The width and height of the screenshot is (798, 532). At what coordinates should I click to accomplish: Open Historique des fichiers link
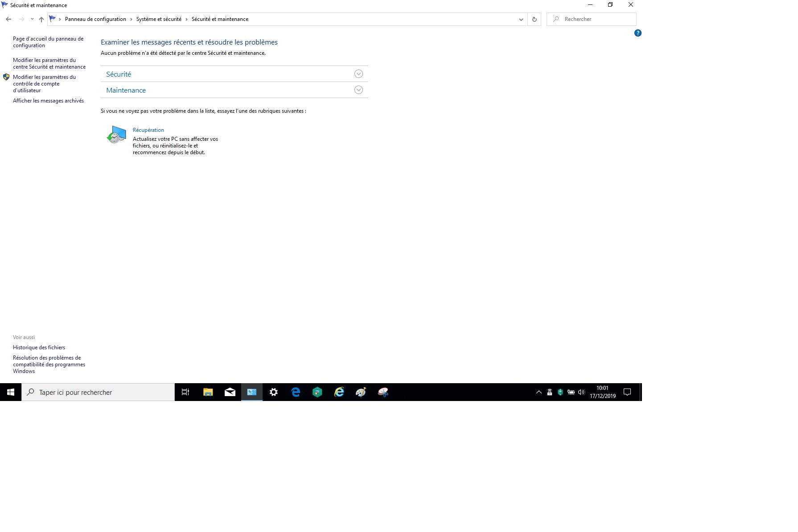tap(39, 348)
